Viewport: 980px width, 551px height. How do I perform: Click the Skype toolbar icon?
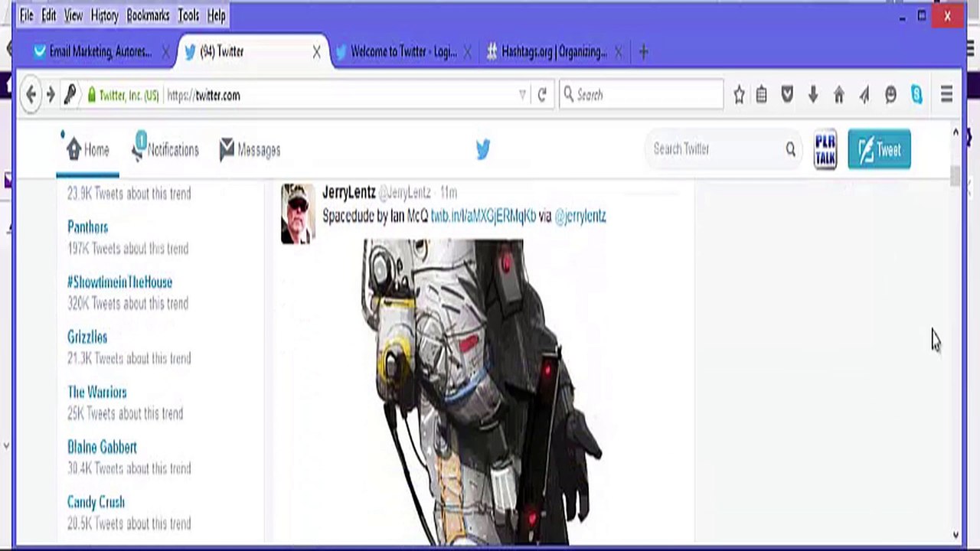point(916,95)
